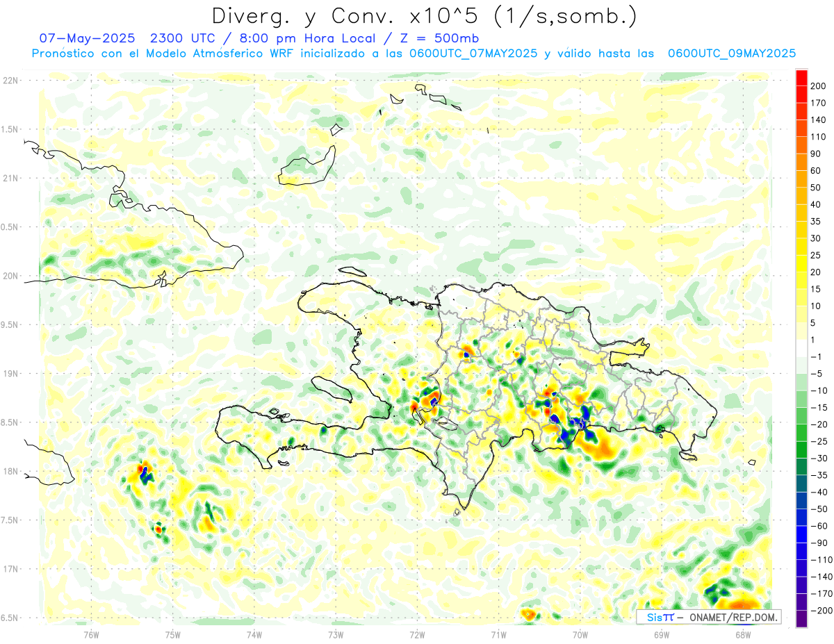834x644 pixels.
Task: Click the colorbar value '-1'
Action: (x=817, y=357)
